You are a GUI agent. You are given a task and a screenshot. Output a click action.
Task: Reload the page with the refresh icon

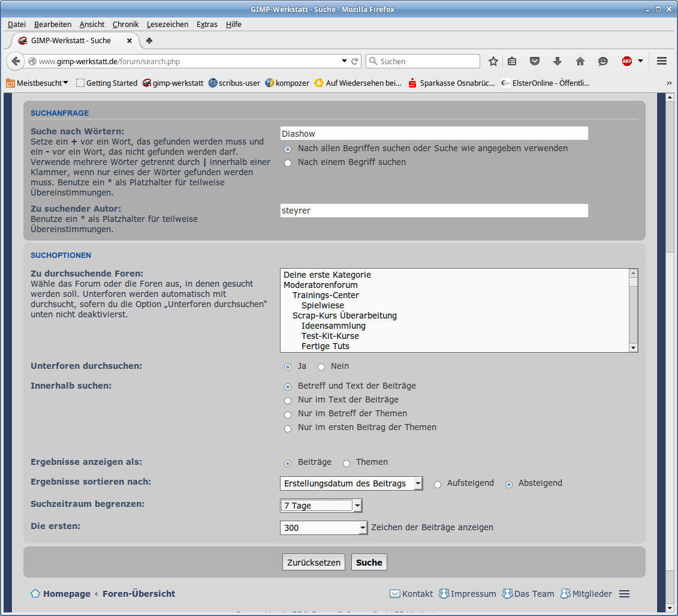[x=354, y=61]
